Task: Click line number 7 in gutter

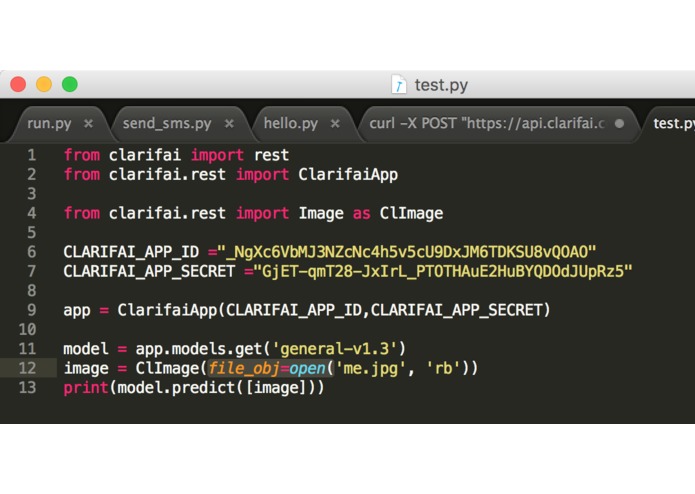Action: (x=31, y=271)
